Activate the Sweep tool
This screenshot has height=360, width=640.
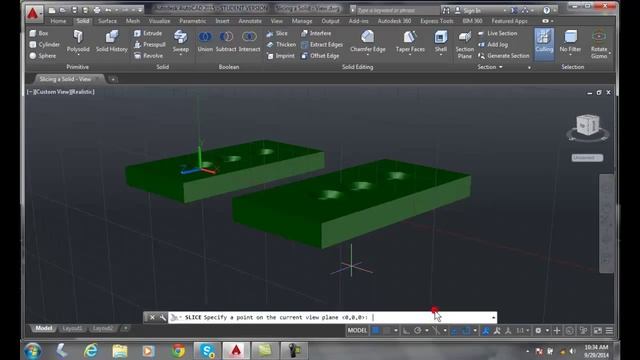point(180,42)
